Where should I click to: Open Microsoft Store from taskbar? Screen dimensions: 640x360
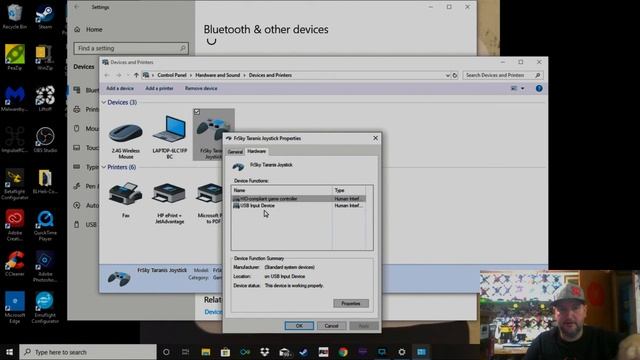coord(225,352)
